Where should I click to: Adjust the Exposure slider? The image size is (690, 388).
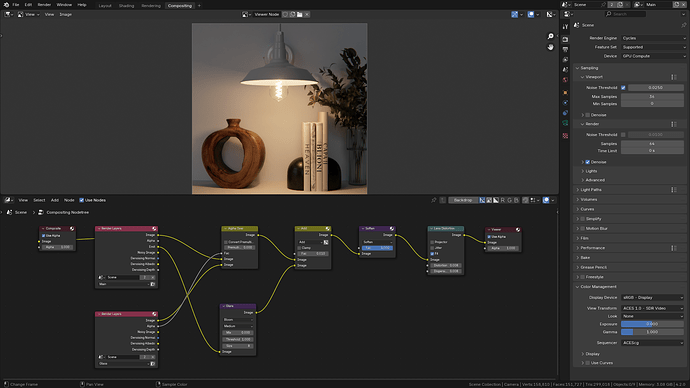pos(652,324)
